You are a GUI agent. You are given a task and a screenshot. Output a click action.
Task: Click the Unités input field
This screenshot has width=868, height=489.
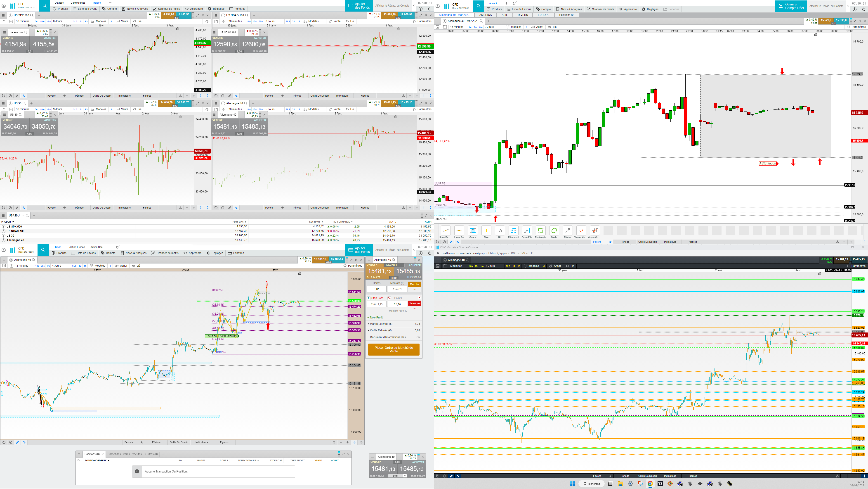pyautogui.click(x=376, y=289)
